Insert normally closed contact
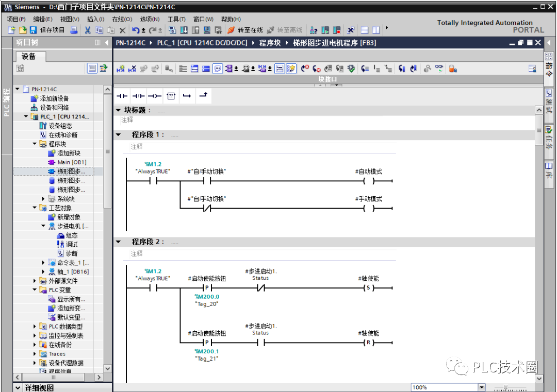The width and height of the screenshot is (557, 392). pyautogui.click(x=138, y=96)
